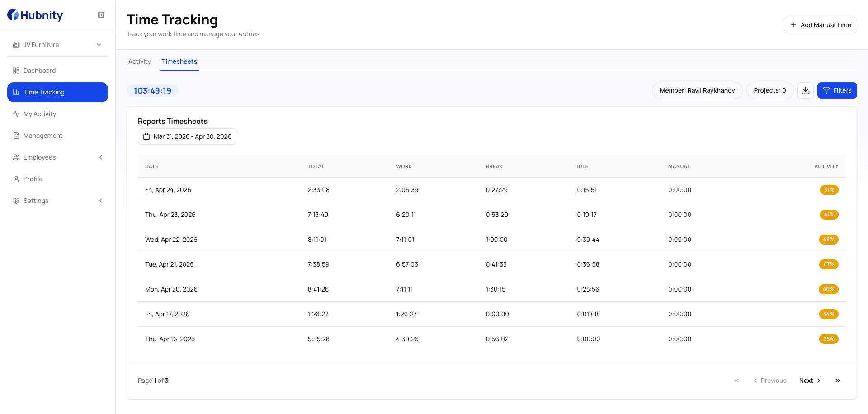Open the Dashboard from the sidebar
This screenshot has width=868, height=414.
39,71
